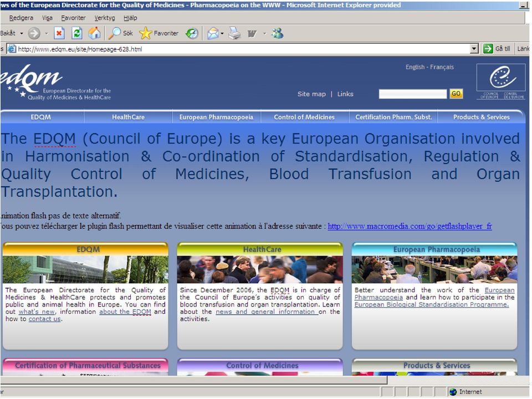
Task: Click the green Refresh page icon
Action: click(77, 33)
